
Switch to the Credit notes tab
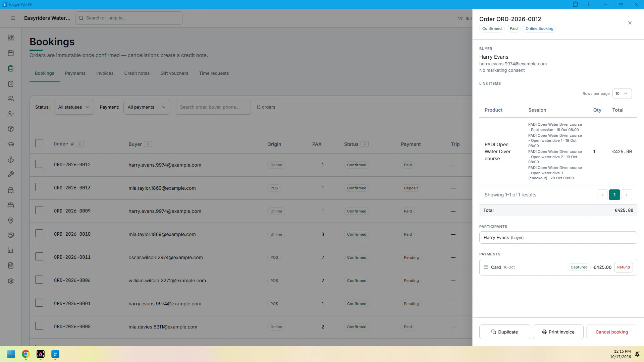coord(137,73)
